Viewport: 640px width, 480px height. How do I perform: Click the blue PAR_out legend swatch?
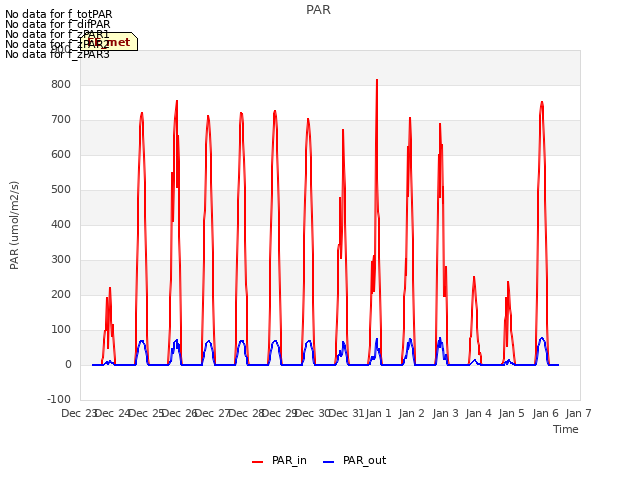(329, 462)
